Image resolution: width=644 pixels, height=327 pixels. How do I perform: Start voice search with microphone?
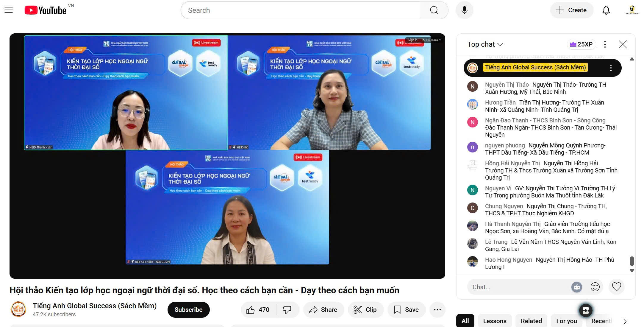pos(464,10)
